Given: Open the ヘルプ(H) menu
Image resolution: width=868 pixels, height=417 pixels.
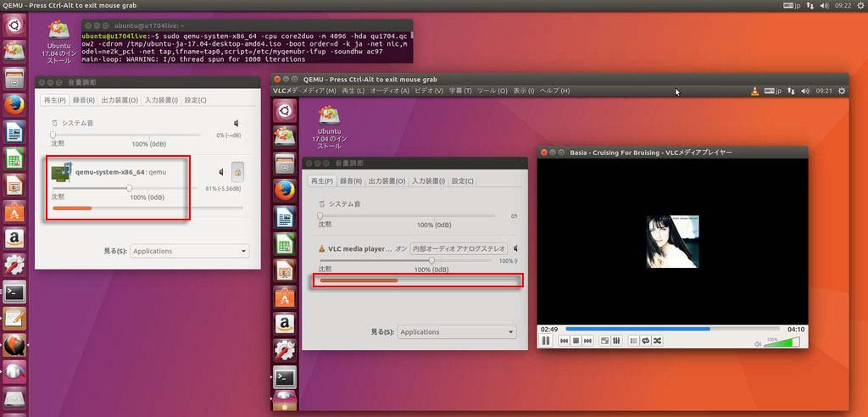Looking at the screenshot, I should coord(554,91).
